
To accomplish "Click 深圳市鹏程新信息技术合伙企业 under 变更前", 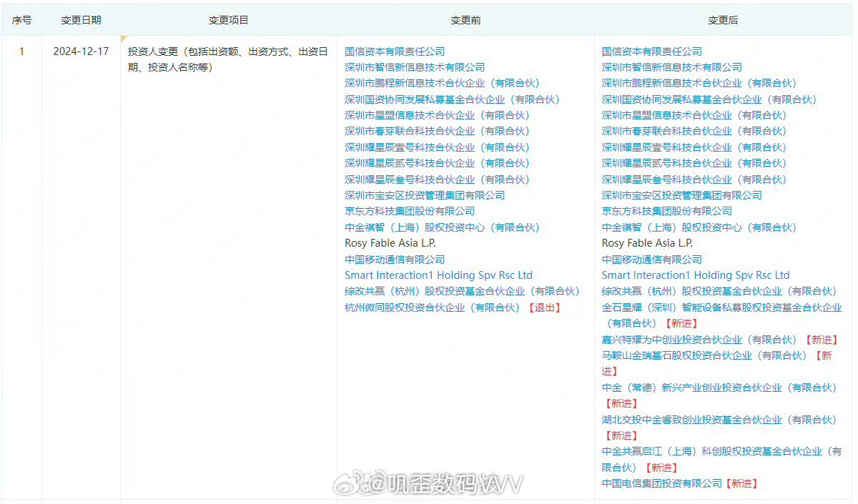I will click(442, 83).
